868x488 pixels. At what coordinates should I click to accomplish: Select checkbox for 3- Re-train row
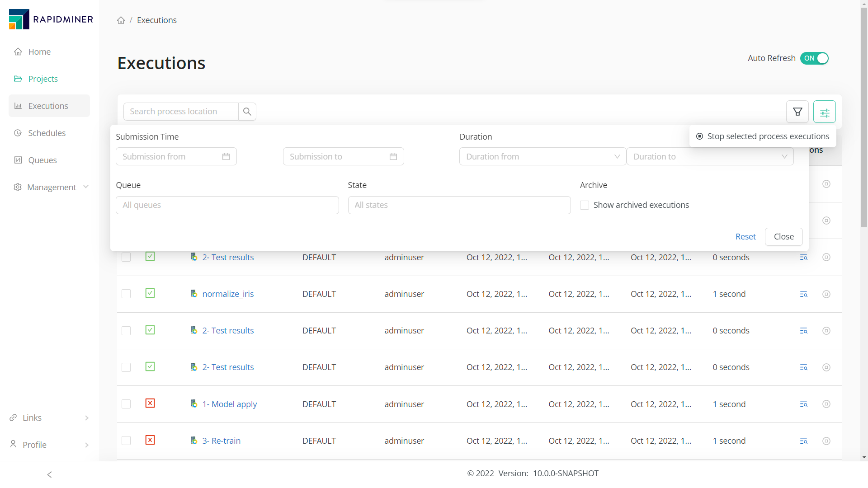[126, 441]
